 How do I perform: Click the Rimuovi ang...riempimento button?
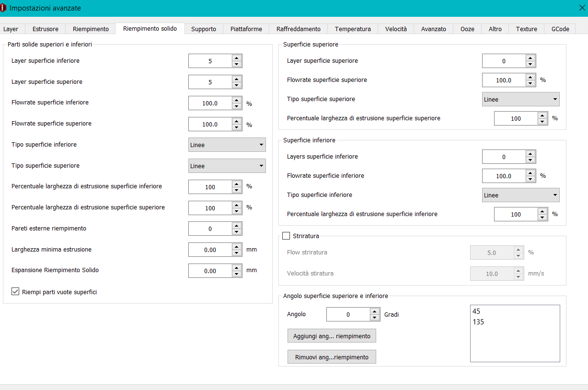pos(332,357)
